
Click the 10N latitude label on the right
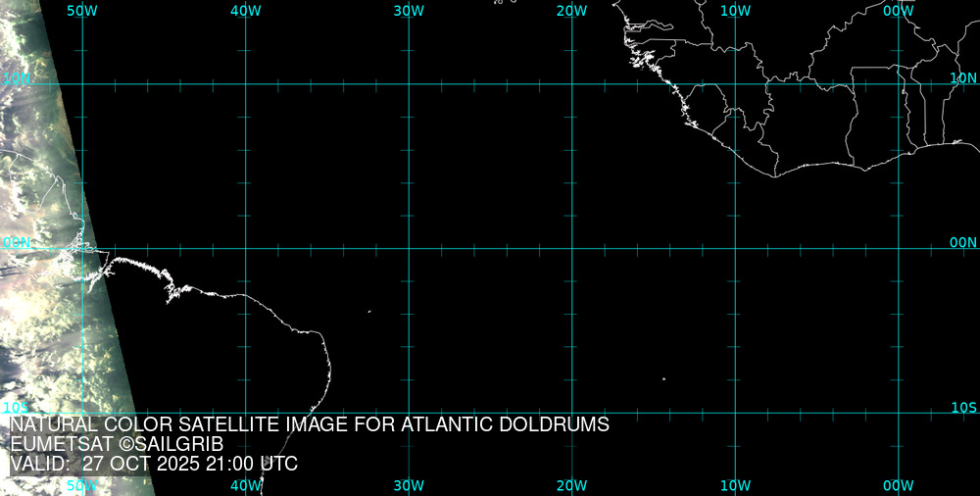(x=963, y=77)
